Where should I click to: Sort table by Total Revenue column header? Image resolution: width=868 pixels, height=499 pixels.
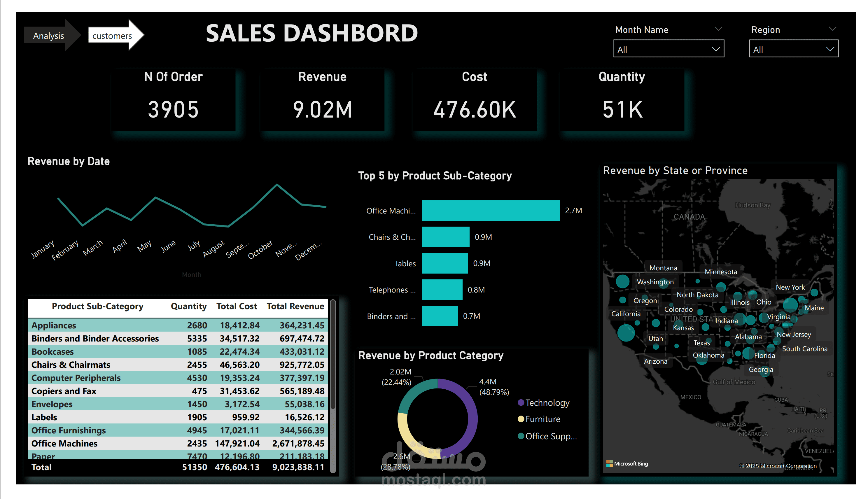pos(295,306)
